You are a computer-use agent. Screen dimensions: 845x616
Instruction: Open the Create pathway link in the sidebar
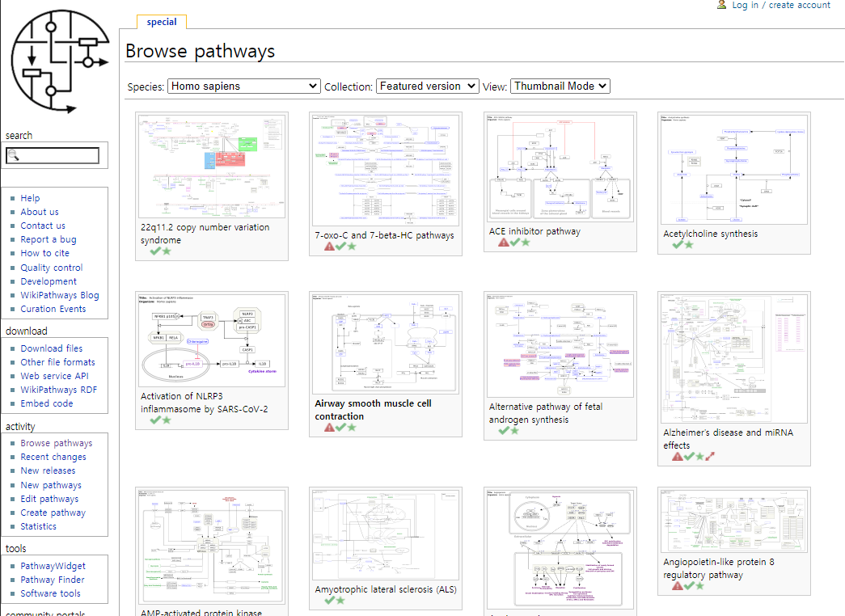tap(53, 512)
